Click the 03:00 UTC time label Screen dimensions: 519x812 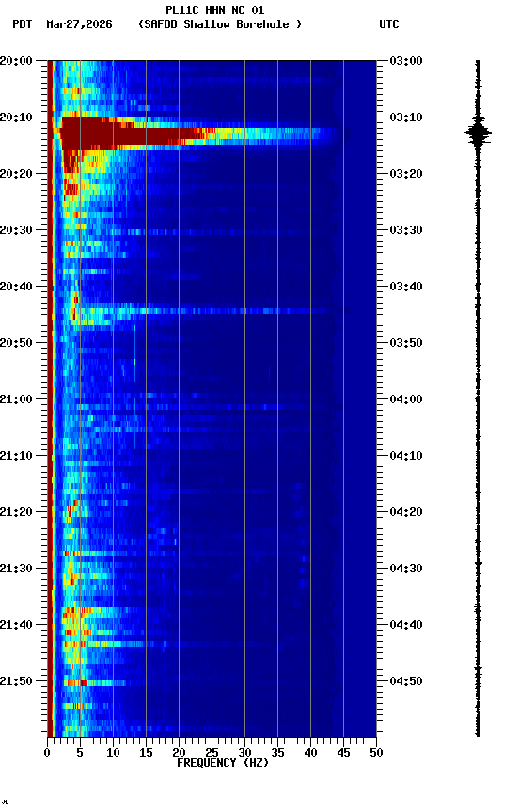[x=406, y=61]
